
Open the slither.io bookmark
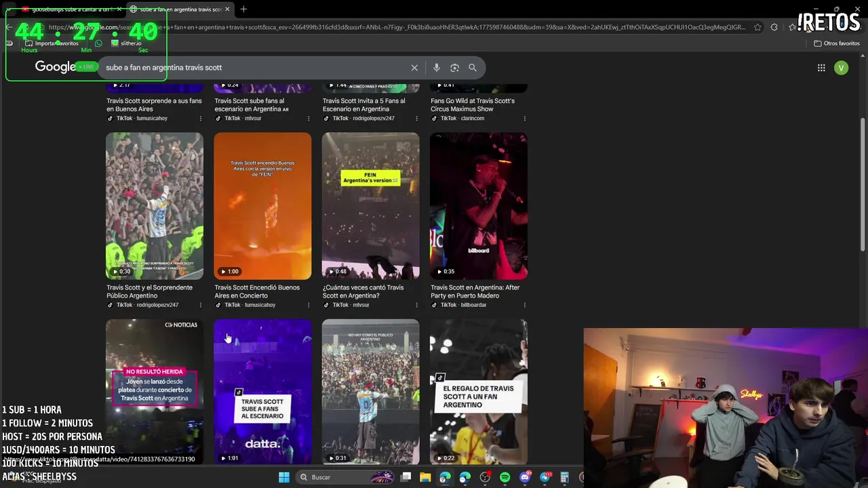(127, 43)
